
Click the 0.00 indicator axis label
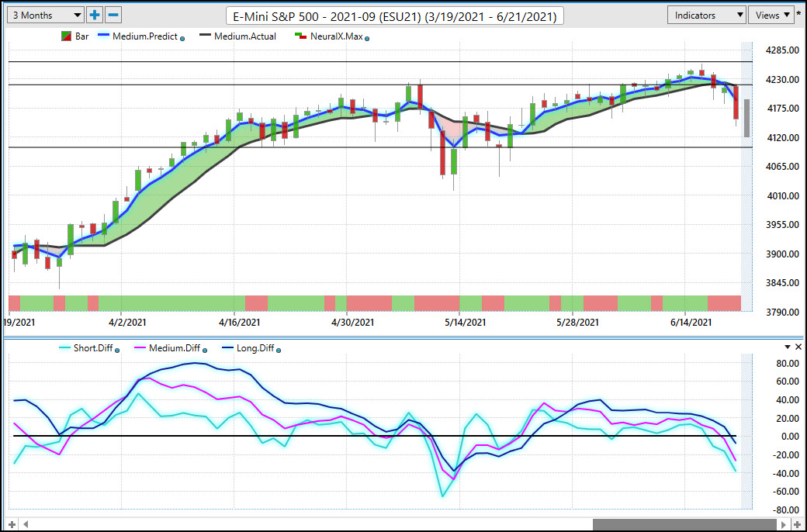pos(790,437)
